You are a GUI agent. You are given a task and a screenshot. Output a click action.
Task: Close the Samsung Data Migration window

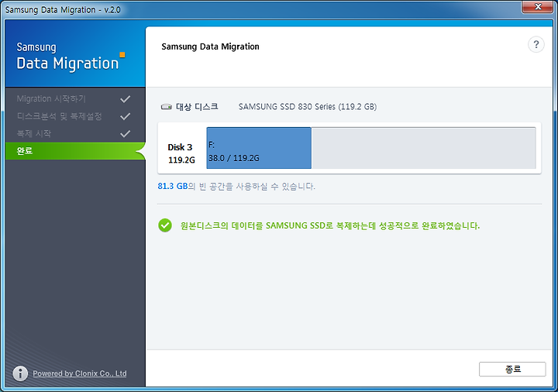538,7
